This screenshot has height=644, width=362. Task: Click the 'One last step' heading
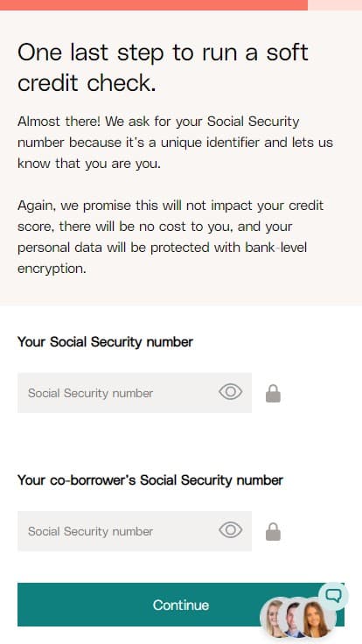click(163, 67)
